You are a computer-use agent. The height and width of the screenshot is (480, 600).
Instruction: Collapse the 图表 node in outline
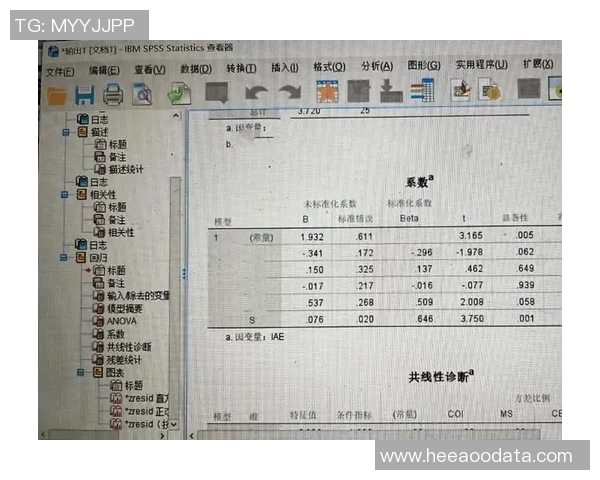pyautogui.click(x=81, y=372)
